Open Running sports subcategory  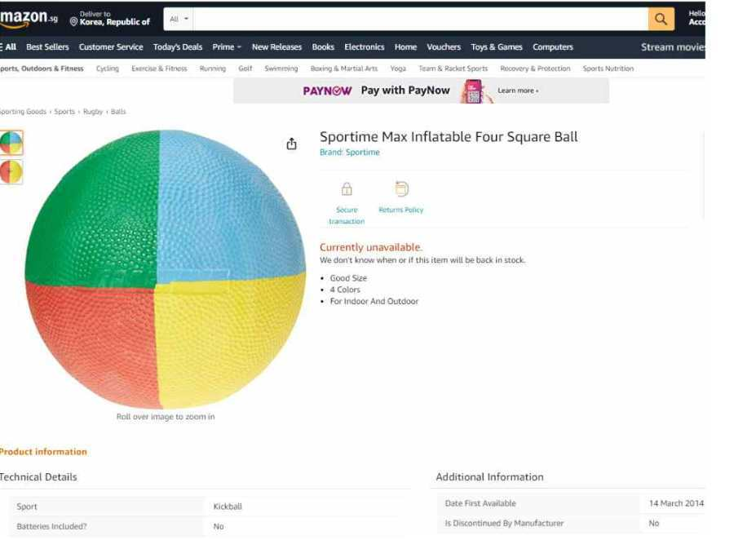pyautogui.click(x=213, y=69)
